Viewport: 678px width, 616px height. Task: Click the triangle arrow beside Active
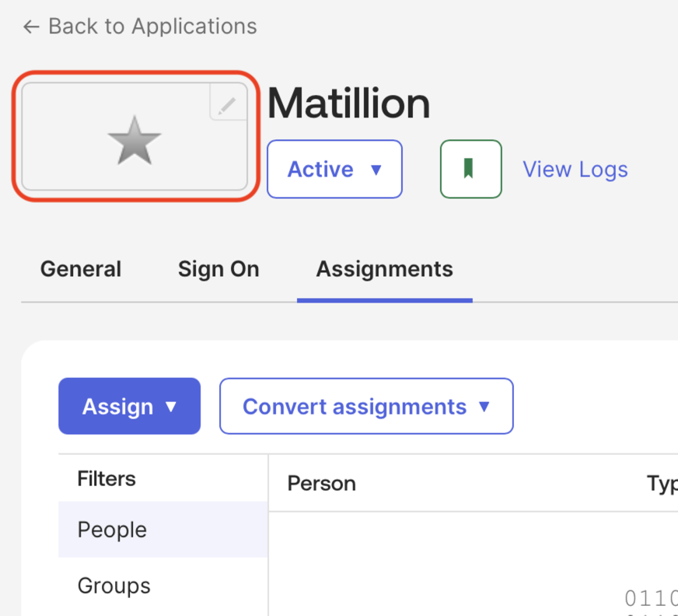pos(376,170)
